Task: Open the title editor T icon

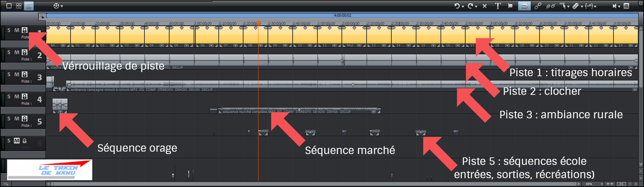Action: tap(497, 6)
